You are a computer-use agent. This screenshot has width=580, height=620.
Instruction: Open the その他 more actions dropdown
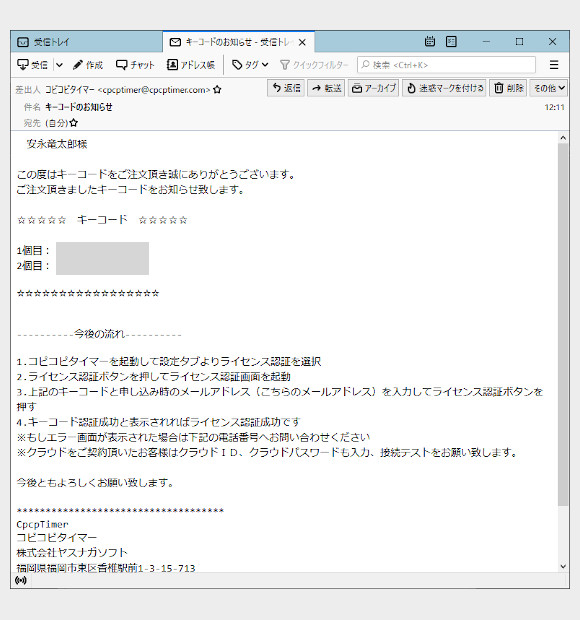[x=549, y=88]
